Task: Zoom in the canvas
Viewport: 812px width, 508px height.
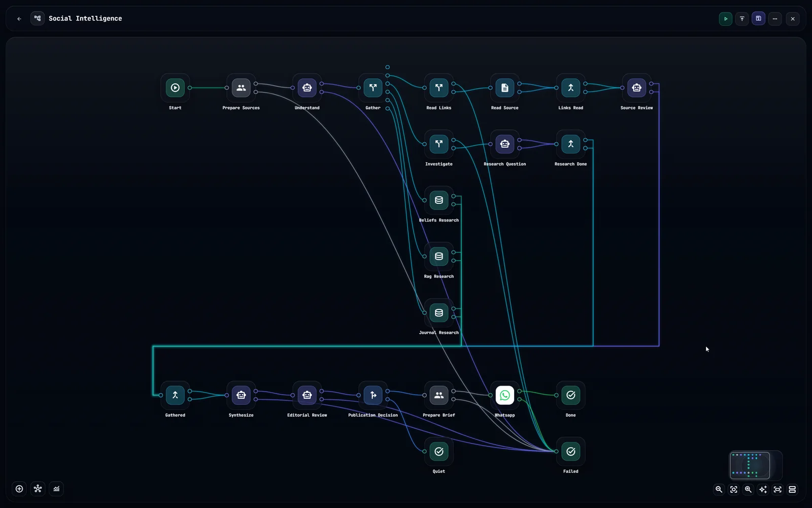Action: pyautogui.click(x=748, y=490)
